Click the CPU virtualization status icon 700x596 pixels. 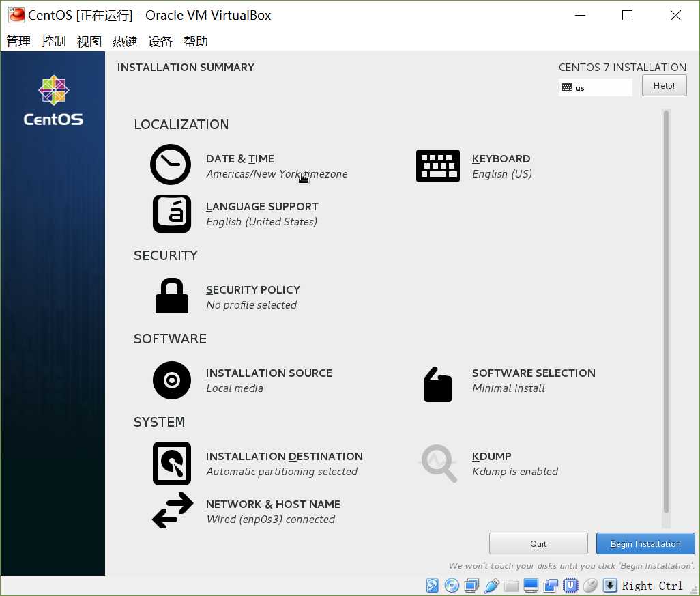570,585
